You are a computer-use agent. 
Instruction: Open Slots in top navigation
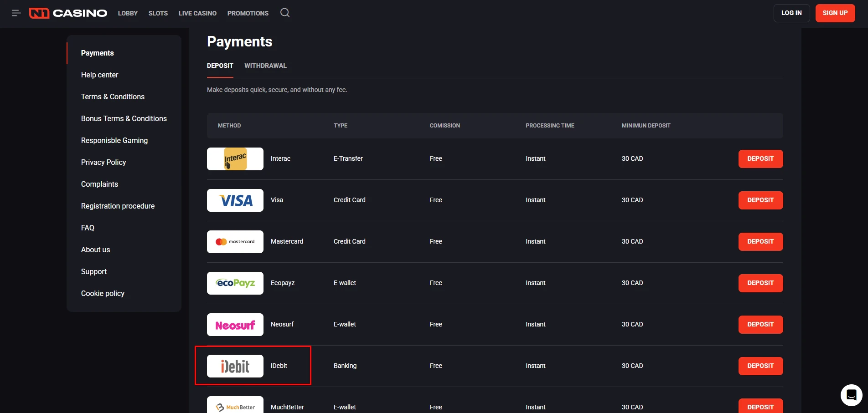158,13
